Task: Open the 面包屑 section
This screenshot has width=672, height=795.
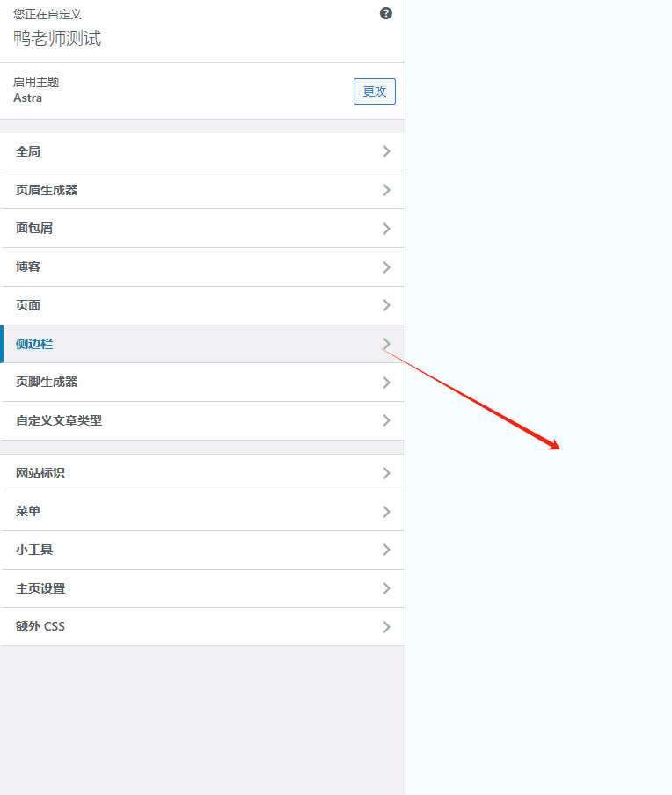Action: coord(202,229)
